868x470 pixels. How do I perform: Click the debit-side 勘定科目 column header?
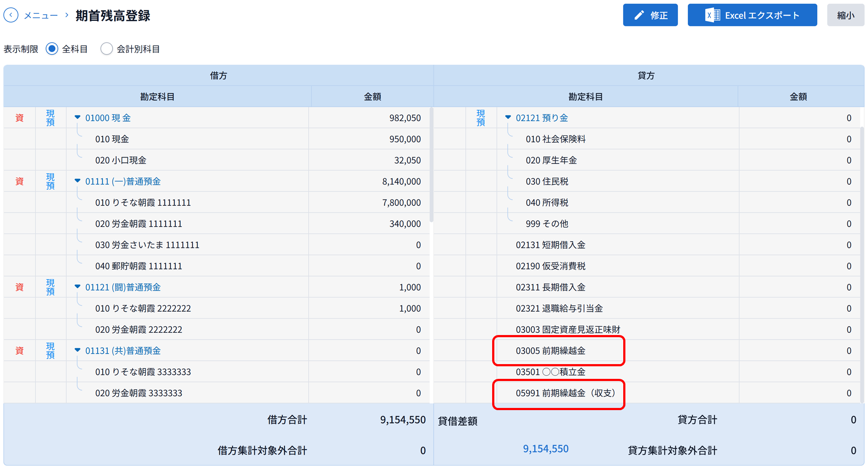point(157,96)
